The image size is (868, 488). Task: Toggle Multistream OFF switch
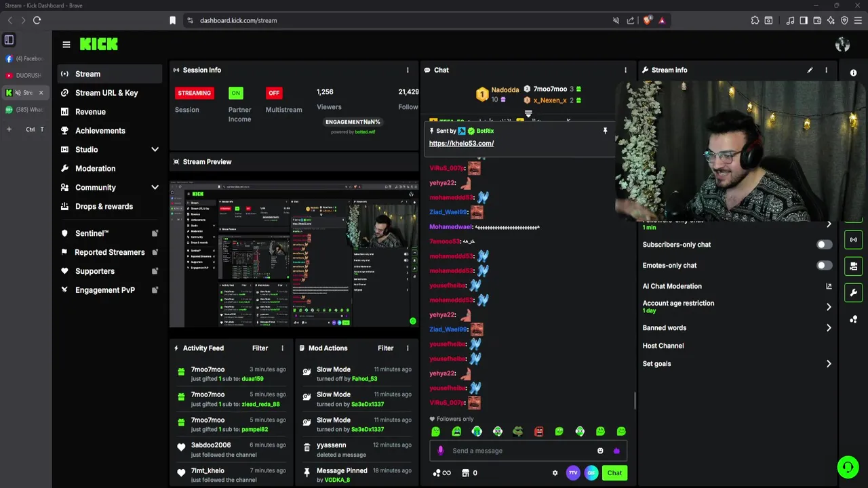click(x=274, y=93)
